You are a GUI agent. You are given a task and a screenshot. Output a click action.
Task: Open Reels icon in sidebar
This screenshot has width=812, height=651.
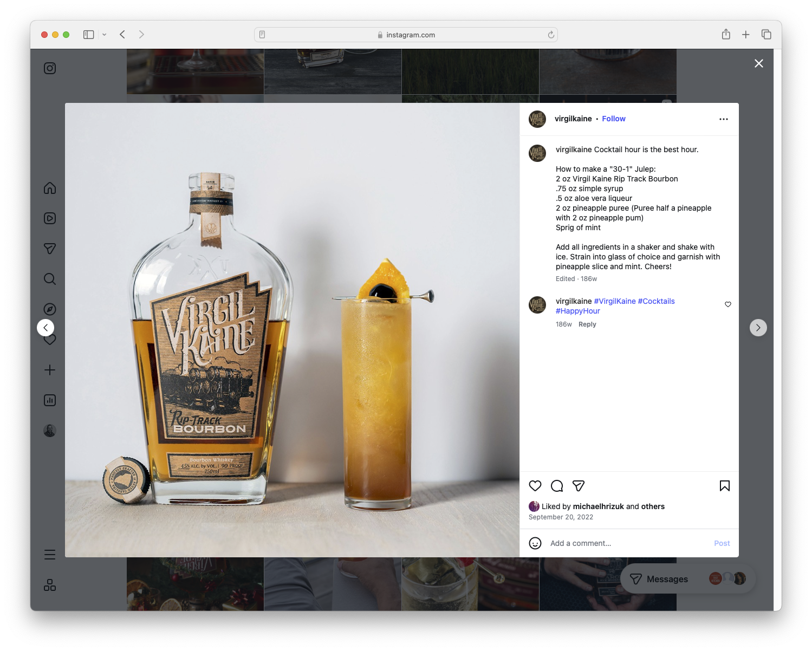point(50,218)
